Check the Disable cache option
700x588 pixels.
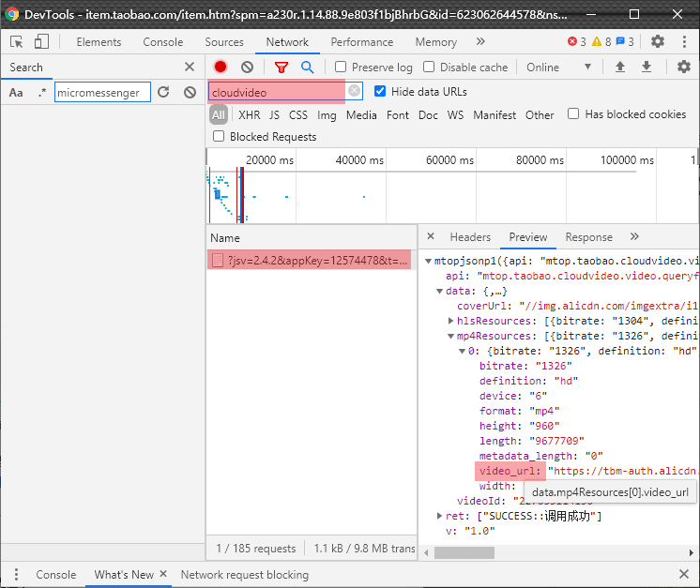pyautogui.click(x=429, y=68)
